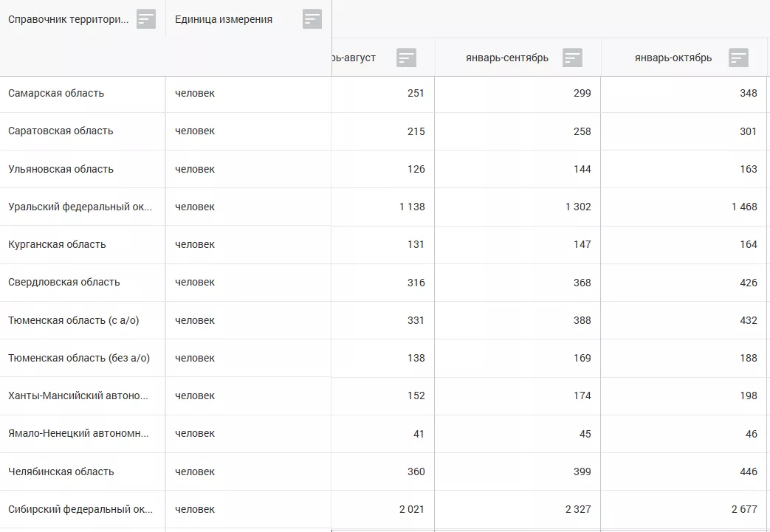The height and width of the screenshot is (532, 770).
Task: Select Тюменская область (с а/о) row
Action: tap(73, 320)
